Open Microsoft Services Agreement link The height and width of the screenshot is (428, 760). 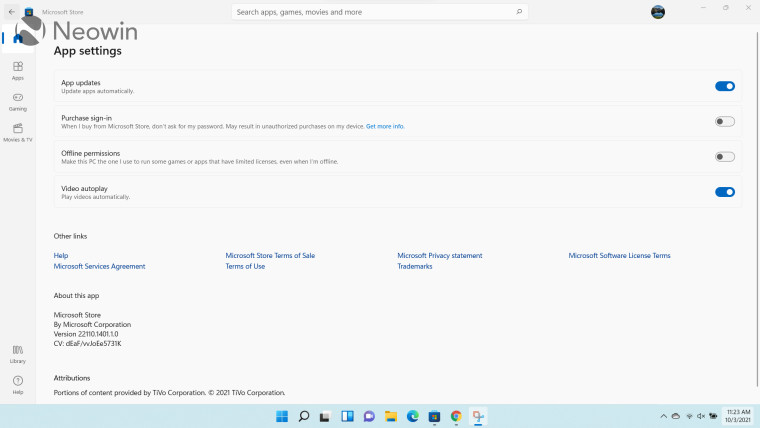99,266
